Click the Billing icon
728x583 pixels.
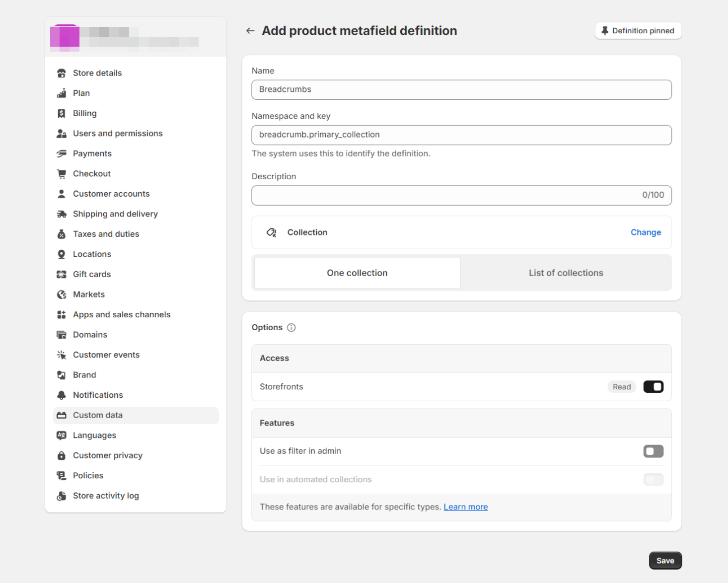(x=62, y=113)
